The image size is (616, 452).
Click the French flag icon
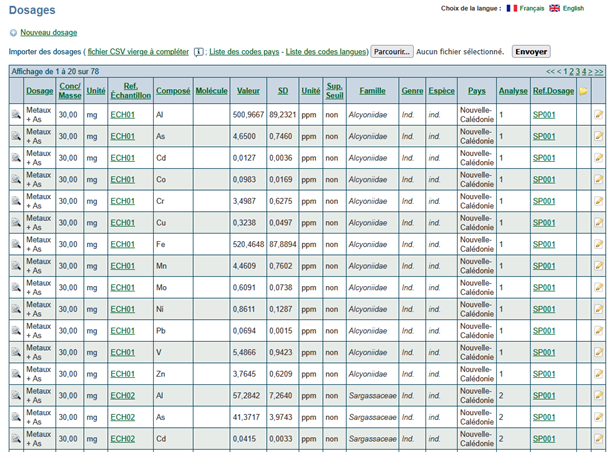(512, 8)
